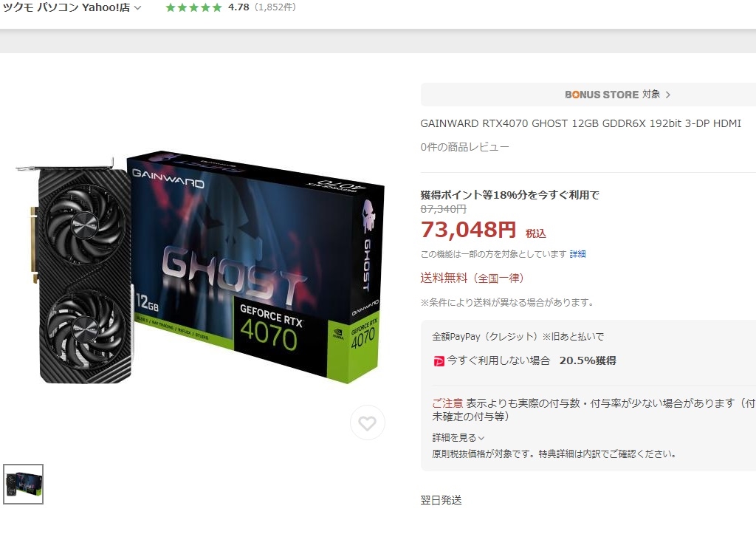756x537 pixels.
Task: Click the heart favorite icon
Action: click(x=367, y=423)
